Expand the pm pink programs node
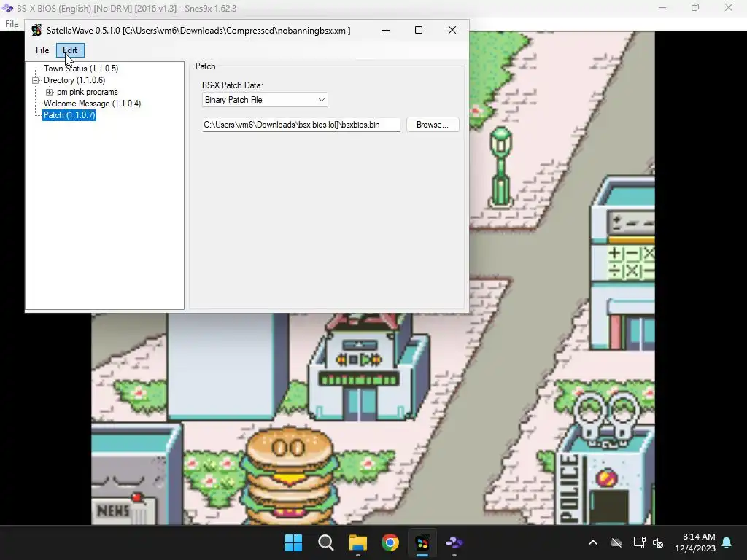 click(49, 92)
